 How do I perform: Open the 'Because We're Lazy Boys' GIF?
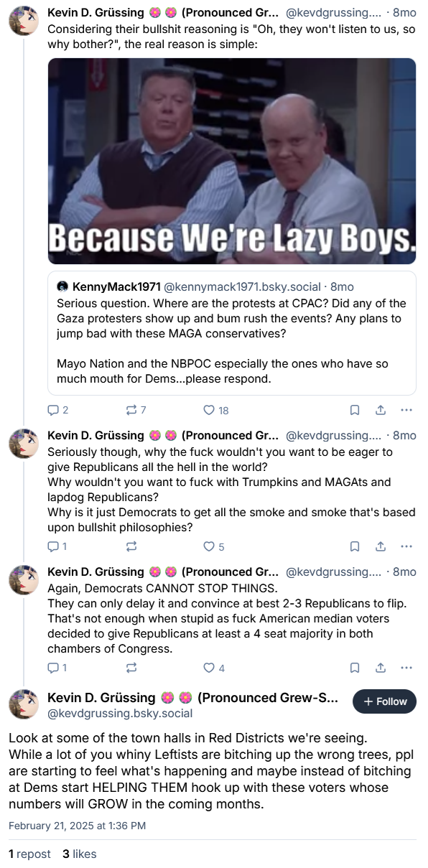[232, 161]
